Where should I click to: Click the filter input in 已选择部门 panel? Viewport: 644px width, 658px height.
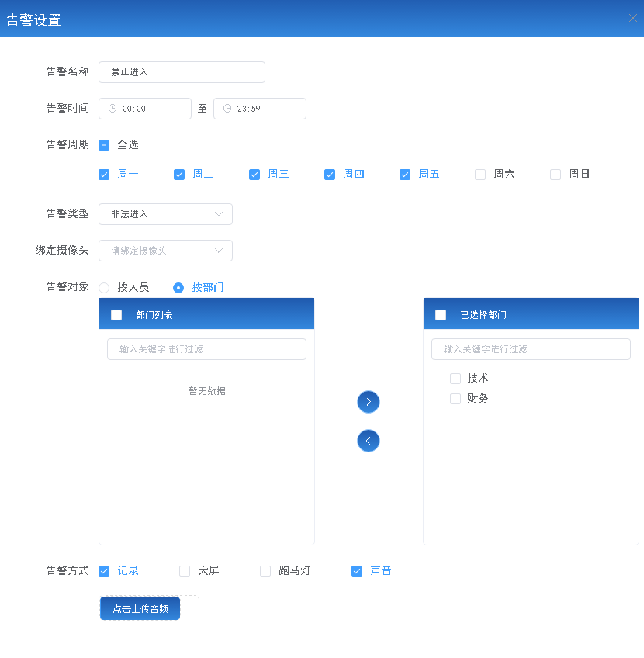(531, 349)
